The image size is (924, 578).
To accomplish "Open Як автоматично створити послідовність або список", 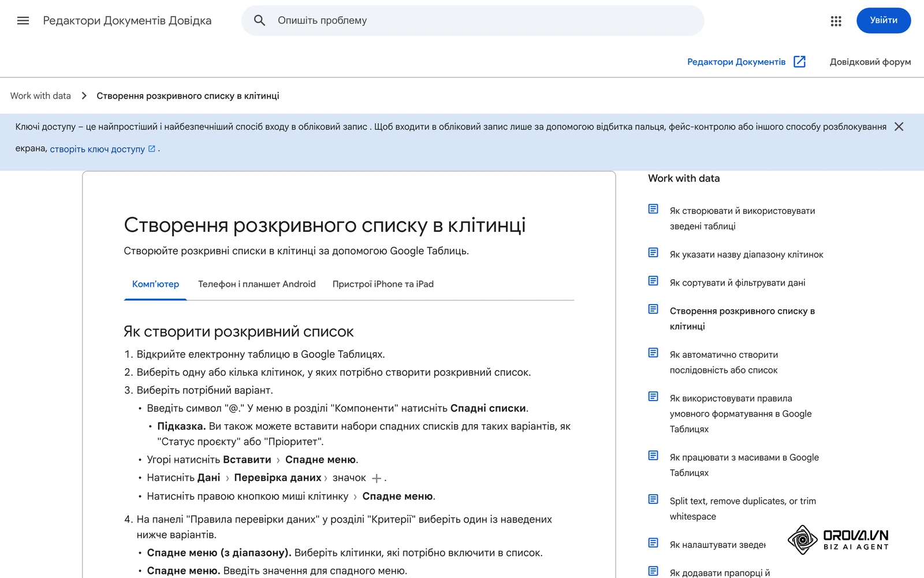I will click(x=724, y=362).
